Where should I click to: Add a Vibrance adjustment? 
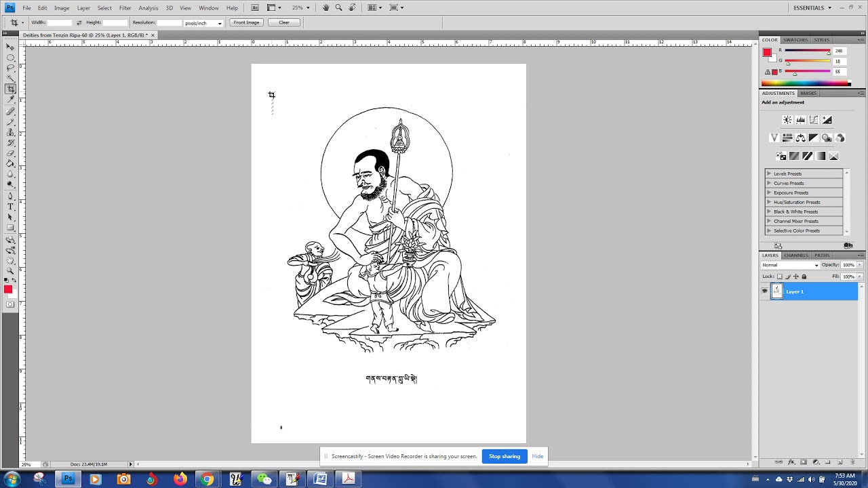(x=774, y=138)
